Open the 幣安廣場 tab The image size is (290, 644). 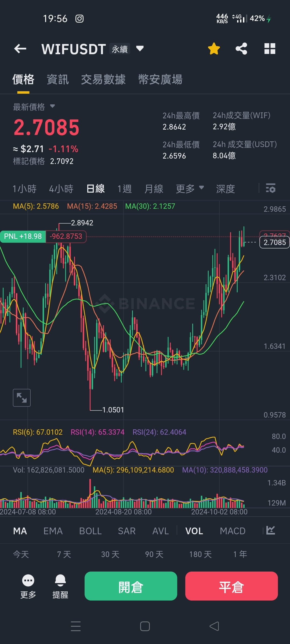[161, 79]
